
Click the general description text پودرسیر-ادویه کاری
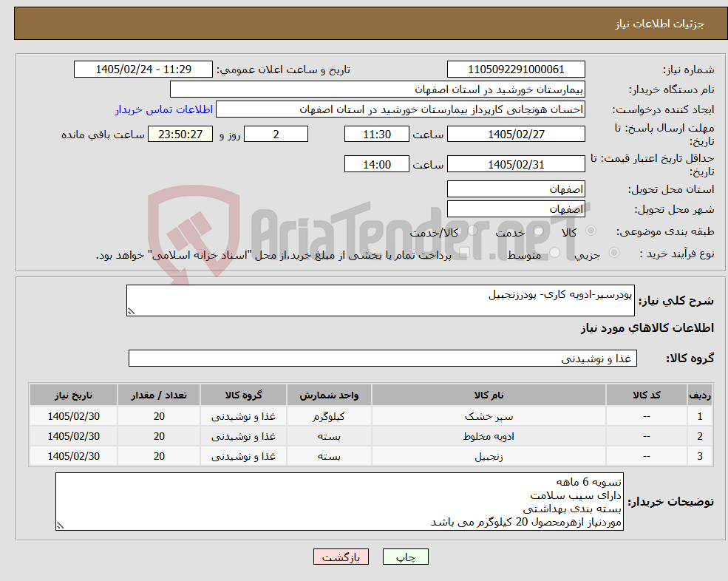coord(560,295)
